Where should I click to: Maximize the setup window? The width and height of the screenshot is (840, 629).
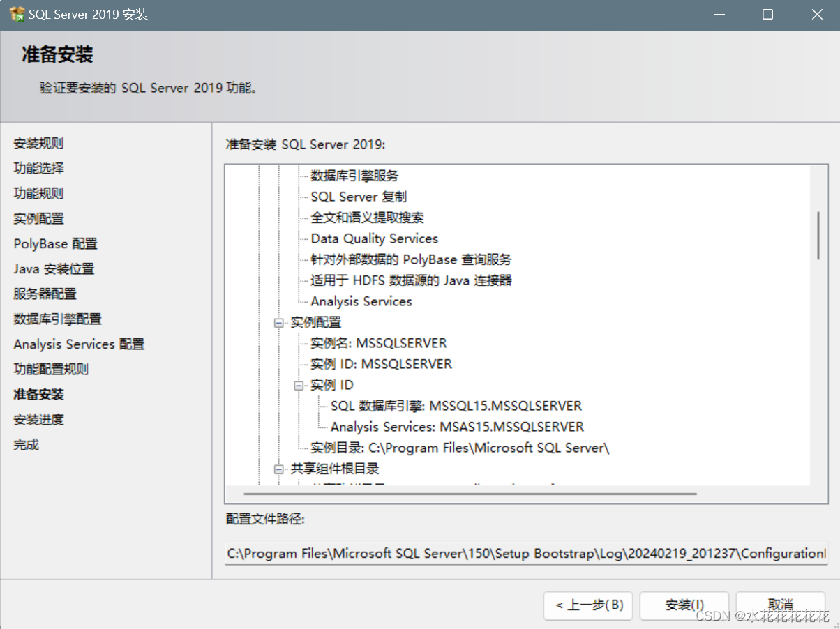point(767,14)
